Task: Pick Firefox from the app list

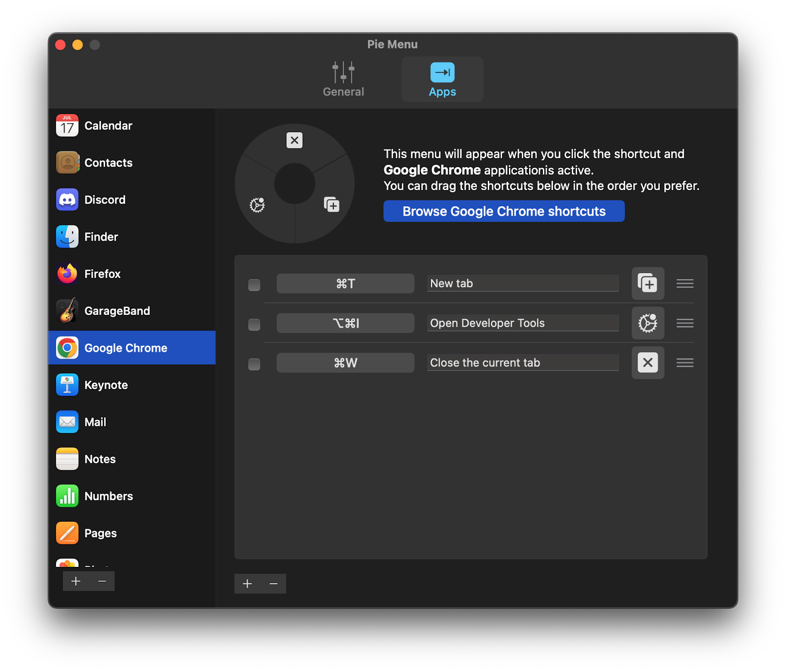Action: [132, 274]
